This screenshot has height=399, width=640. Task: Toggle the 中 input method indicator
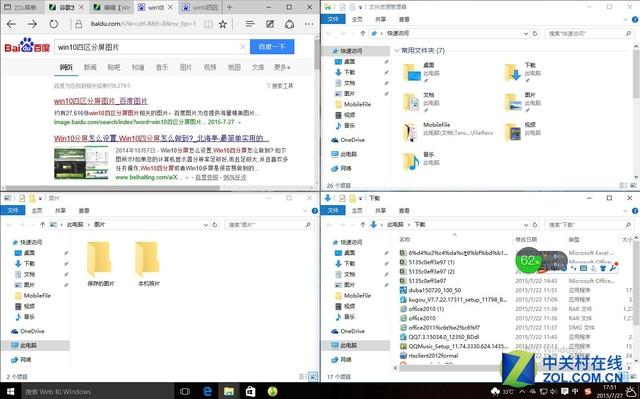575,392
